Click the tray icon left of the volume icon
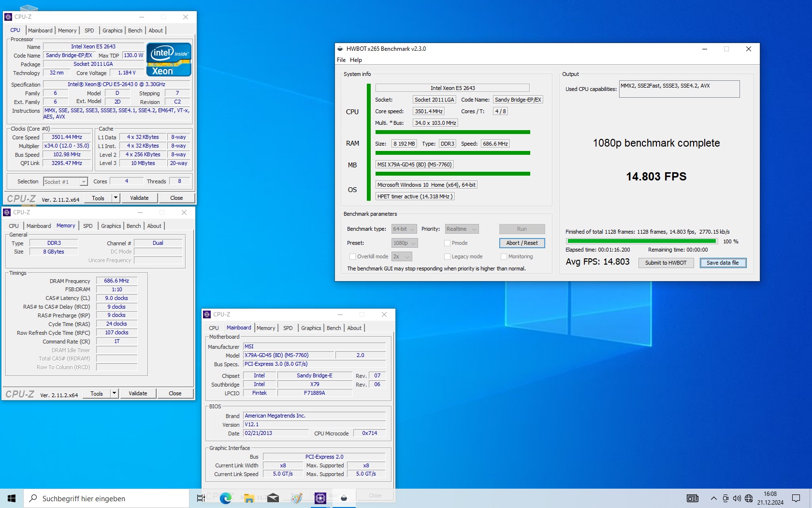Image resolution: width=812 pixels, height=508 pixels. [x=725, y=498]
